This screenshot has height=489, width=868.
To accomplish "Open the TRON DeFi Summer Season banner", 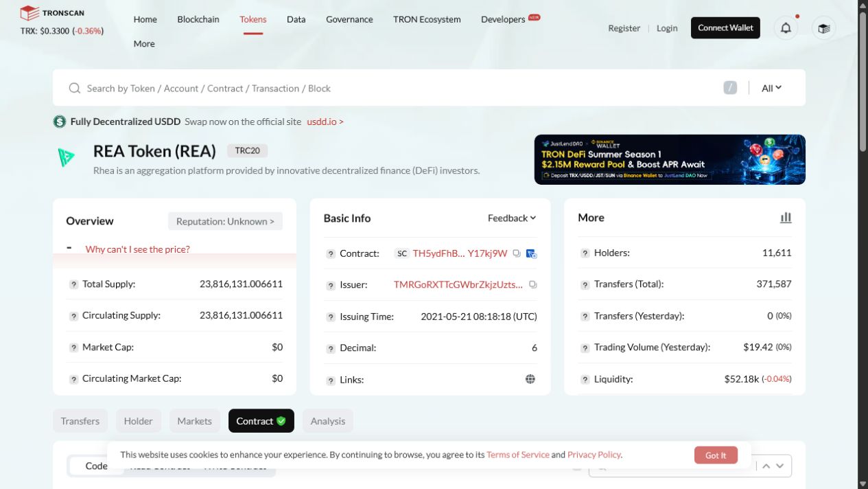I will click(670, 159).
